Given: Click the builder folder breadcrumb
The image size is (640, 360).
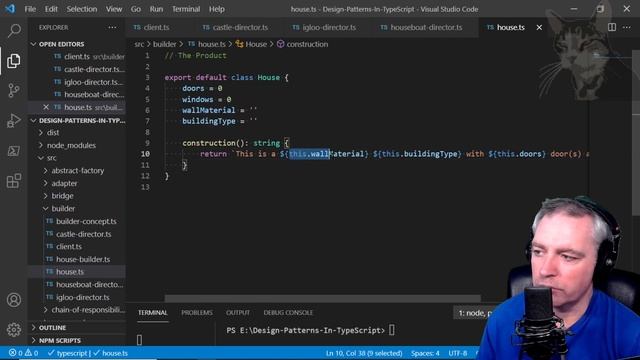Looking at the screenshot, I should [x=164, y=44].
